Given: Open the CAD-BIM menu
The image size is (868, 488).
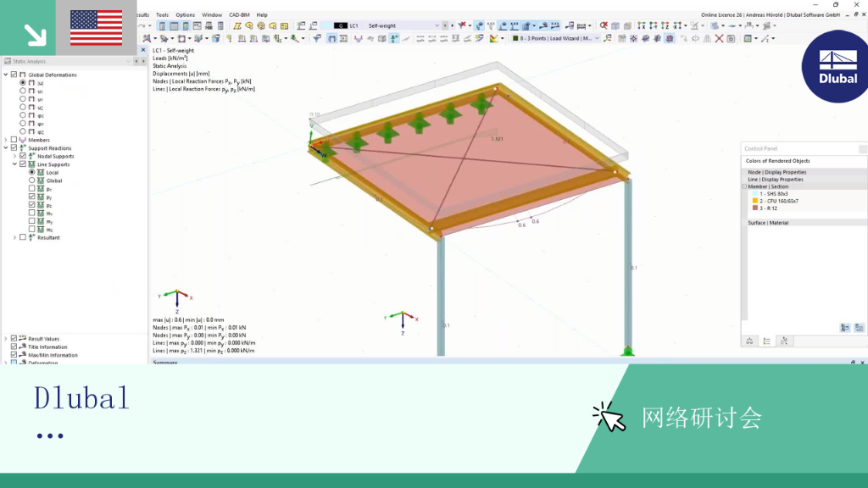Looking at the screenshot, I should (x=239, y=15).
